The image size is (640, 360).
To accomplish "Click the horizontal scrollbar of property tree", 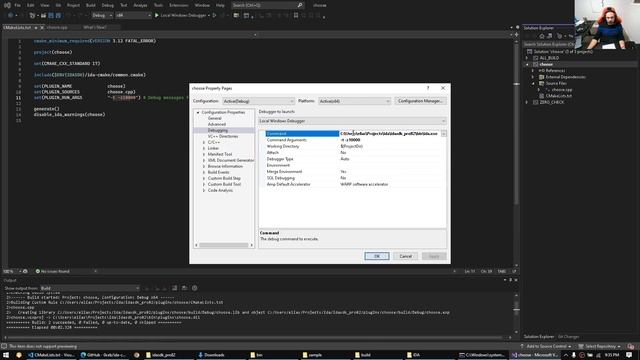I will coord(224,245).
